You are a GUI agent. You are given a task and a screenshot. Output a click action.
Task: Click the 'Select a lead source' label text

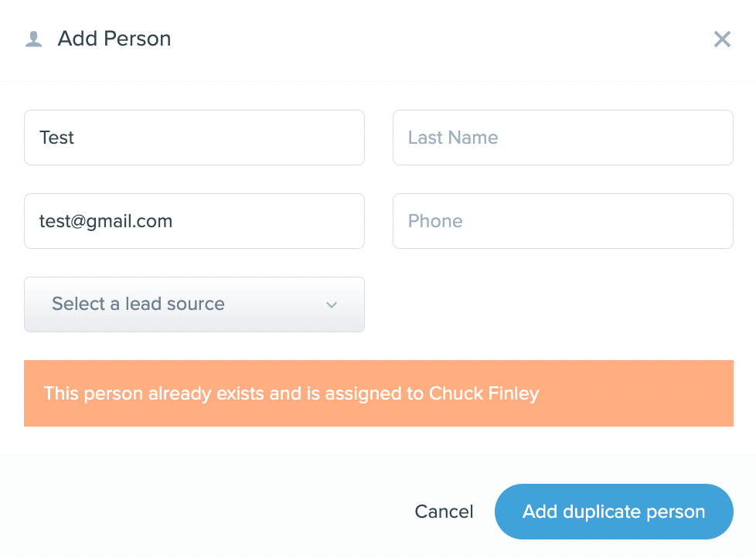tap(138, 305)
